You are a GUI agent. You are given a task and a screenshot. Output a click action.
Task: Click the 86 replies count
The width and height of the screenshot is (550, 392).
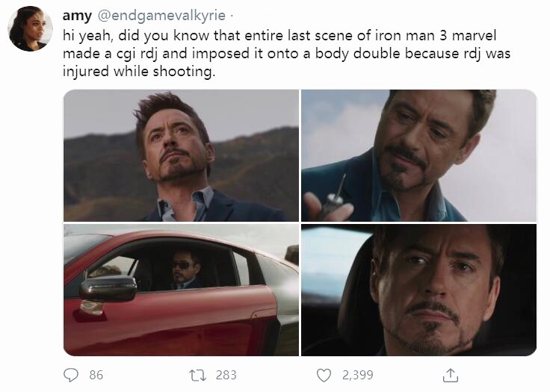point(96,375)
